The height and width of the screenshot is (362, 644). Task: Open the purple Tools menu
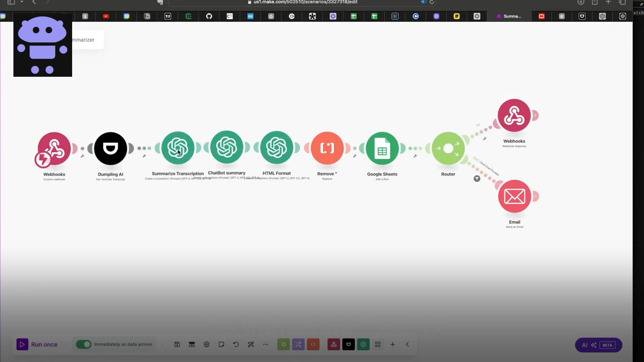click(x=298, y=344)
